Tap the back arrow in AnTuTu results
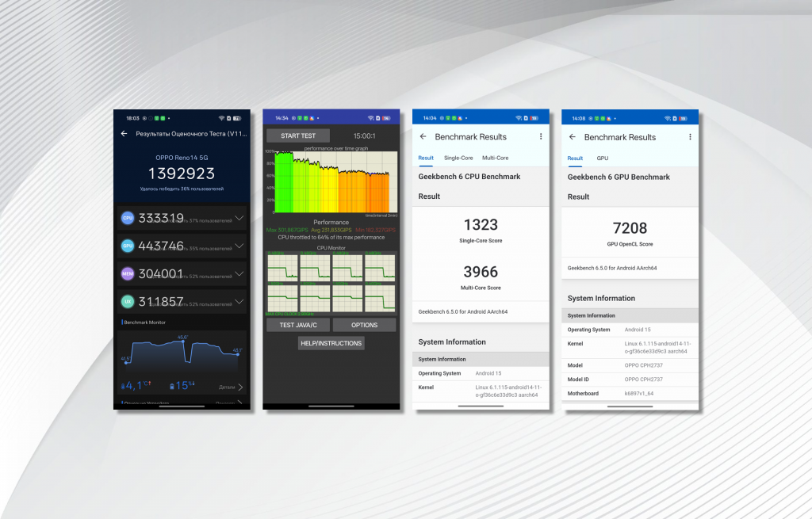 coord(124,134)
